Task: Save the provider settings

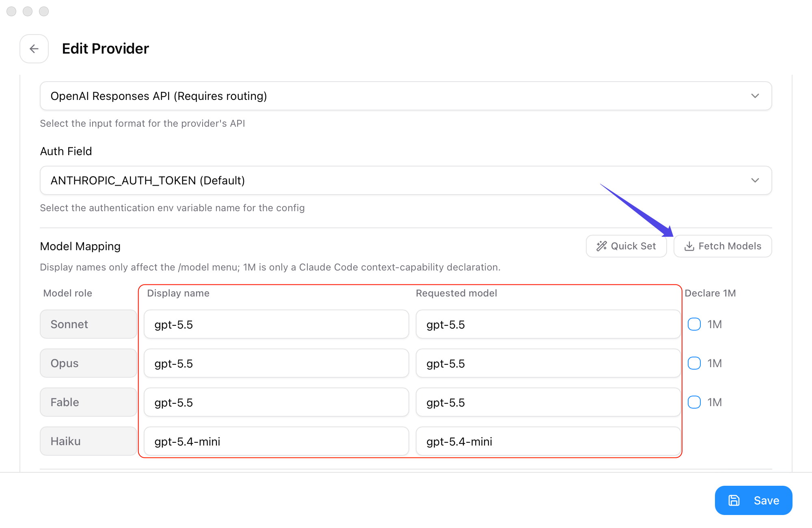Action: (x=754, y=500)
